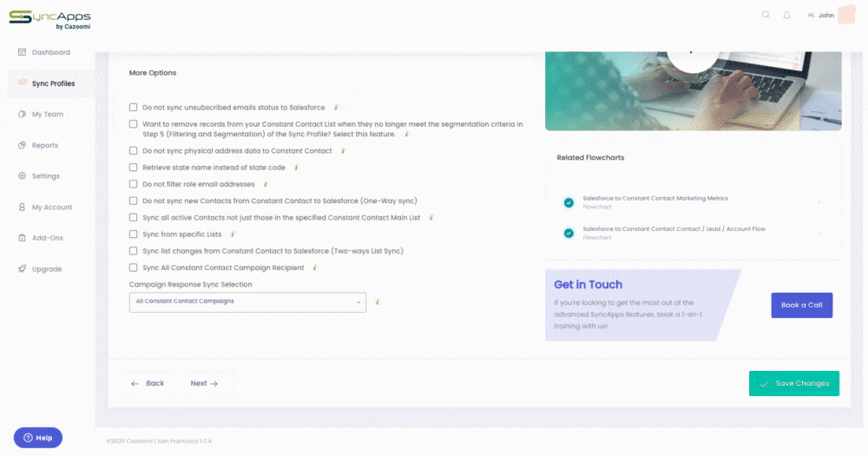This screenshot has height=456, width=868.
Task: Click the Back button
Action: (148, 383)
